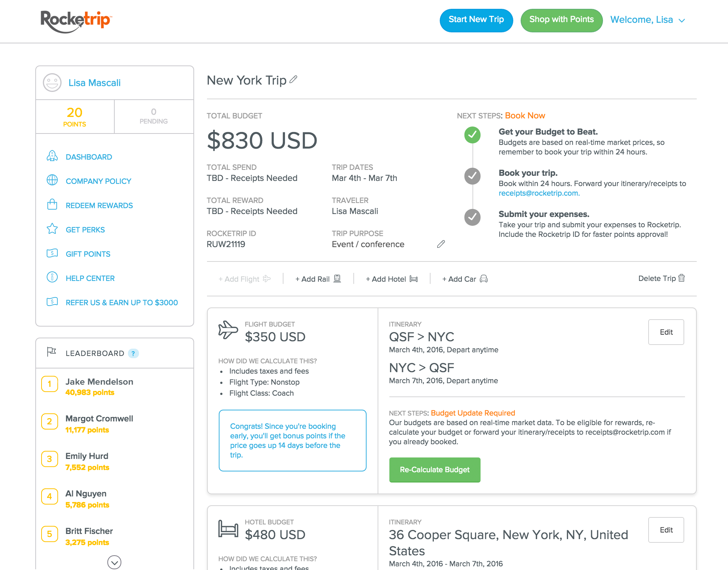Expand the leaderboard with down chevron
Image resolution: width=728 pixels, height=570 pixels.
(x=114, y=562)
